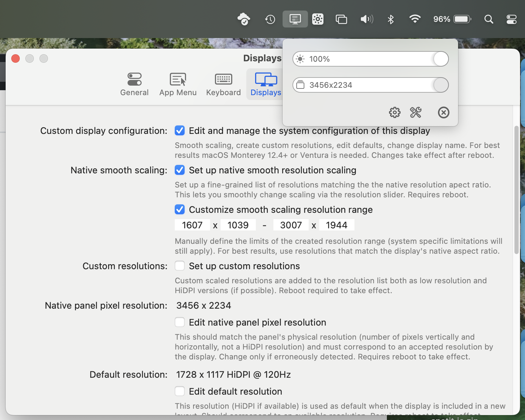
Task: Switch to the General tab
Action: (134, 84)
